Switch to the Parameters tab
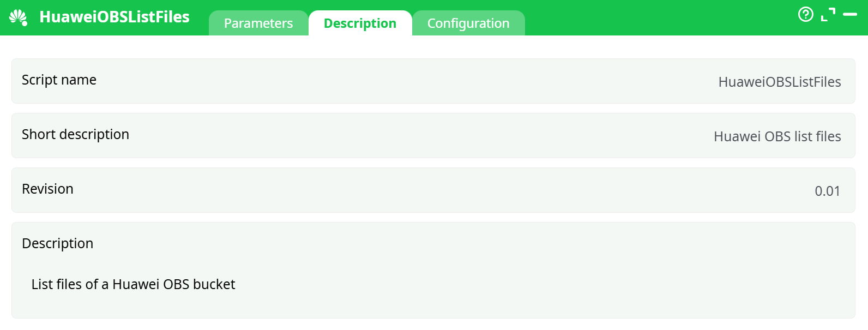The height and width of the screenshot is (330, 868). pos(258,23)
